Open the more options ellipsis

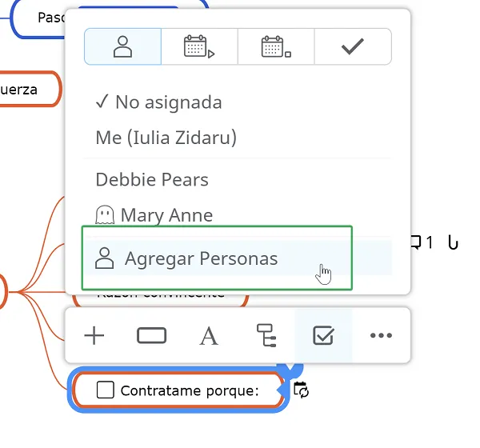[x=381, y=336]
